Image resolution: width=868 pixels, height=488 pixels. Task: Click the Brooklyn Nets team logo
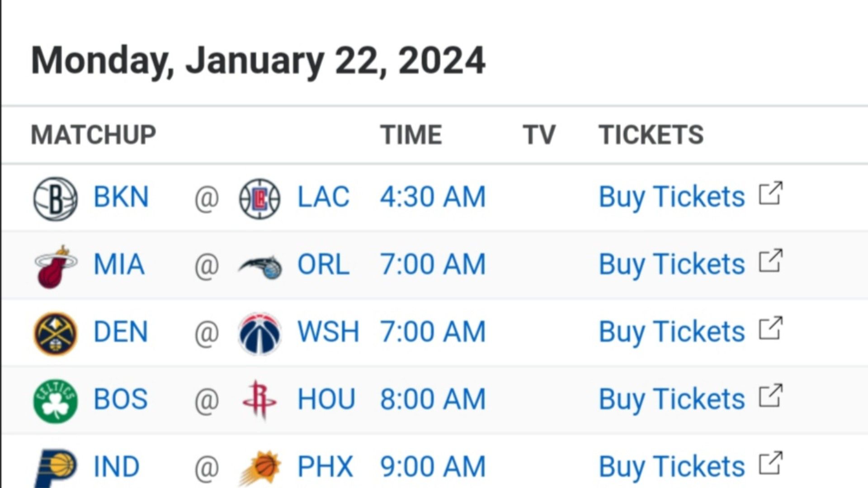(56, 198)
